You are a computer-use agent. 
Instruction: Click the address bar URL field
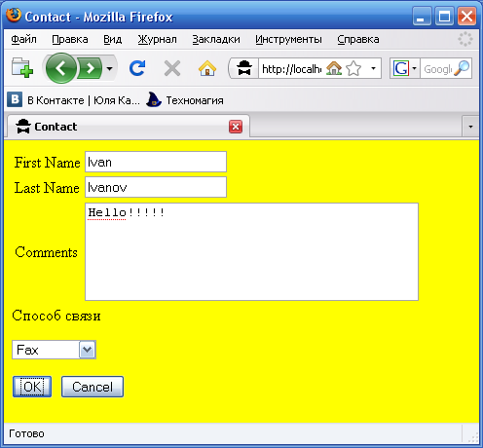pos(291,68)
